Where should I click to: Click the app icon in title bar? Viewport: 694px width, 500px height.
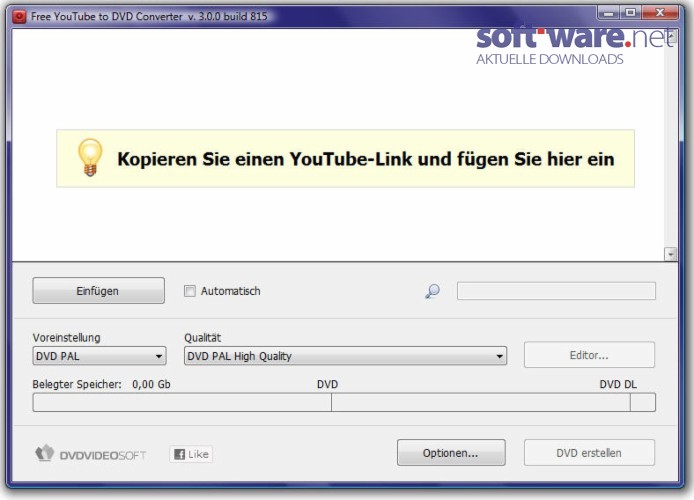coord(19,16)
